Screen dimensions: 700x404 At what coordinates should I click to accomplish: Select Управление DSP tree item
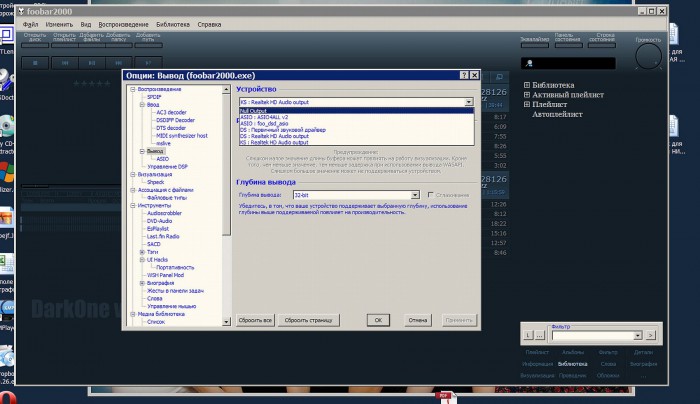click(167, 167)
